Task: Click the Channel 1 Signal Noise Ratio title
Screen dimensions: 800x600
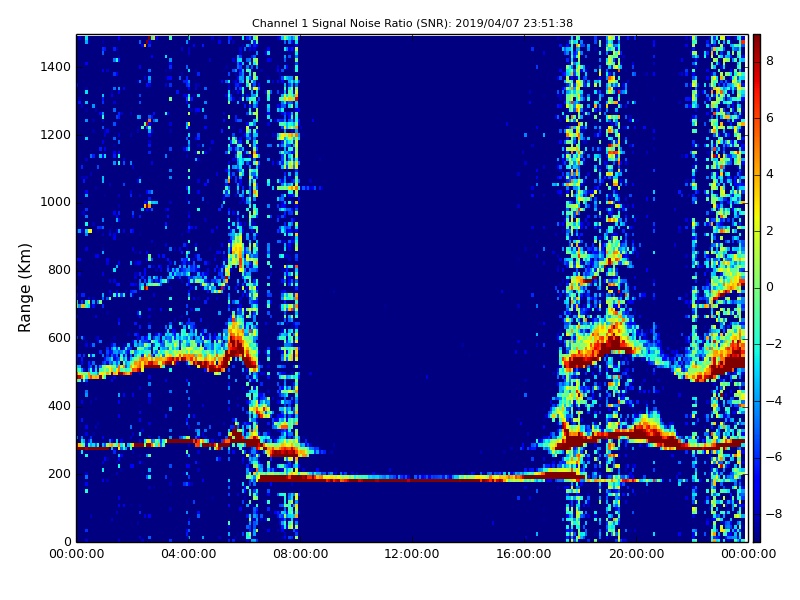Action: 412,23
